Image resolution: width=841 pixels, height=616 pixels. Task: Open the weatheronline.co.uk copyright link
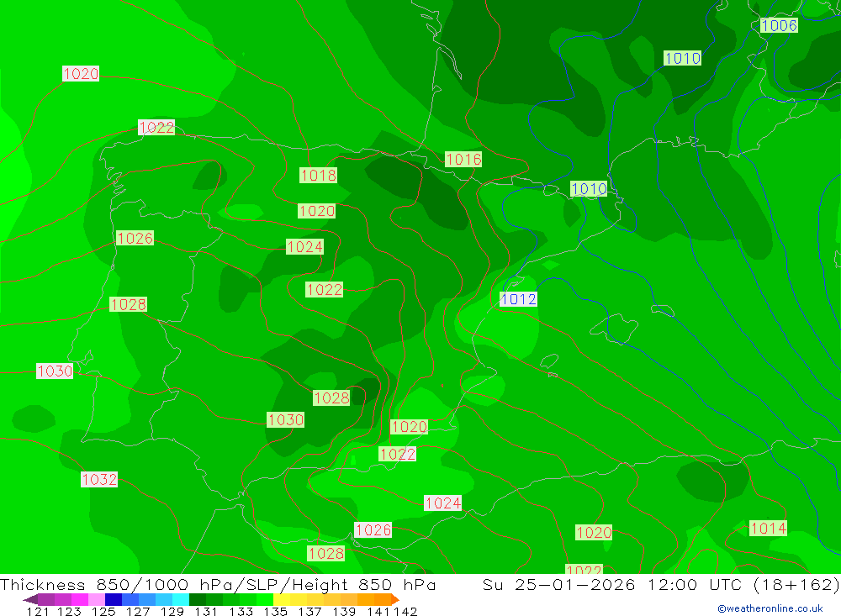(770, 608)
